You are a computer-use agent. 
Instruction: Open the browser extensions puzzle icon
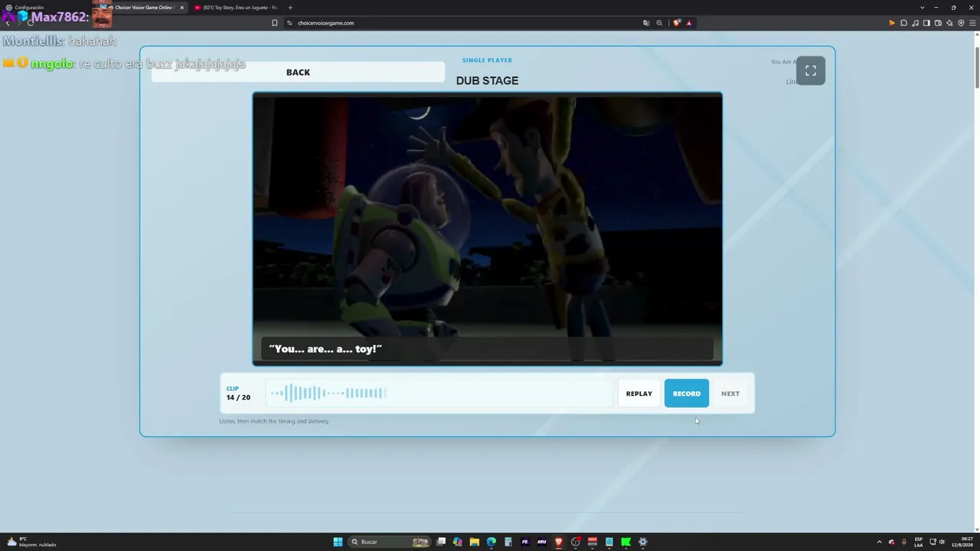tap(903, 23)
